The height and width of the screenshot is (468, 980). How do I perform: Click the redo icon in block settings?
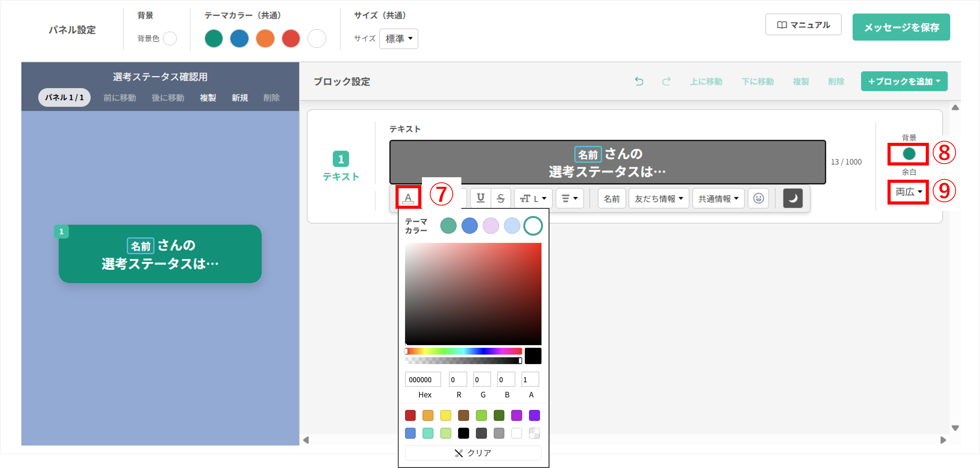click(666, 81)
